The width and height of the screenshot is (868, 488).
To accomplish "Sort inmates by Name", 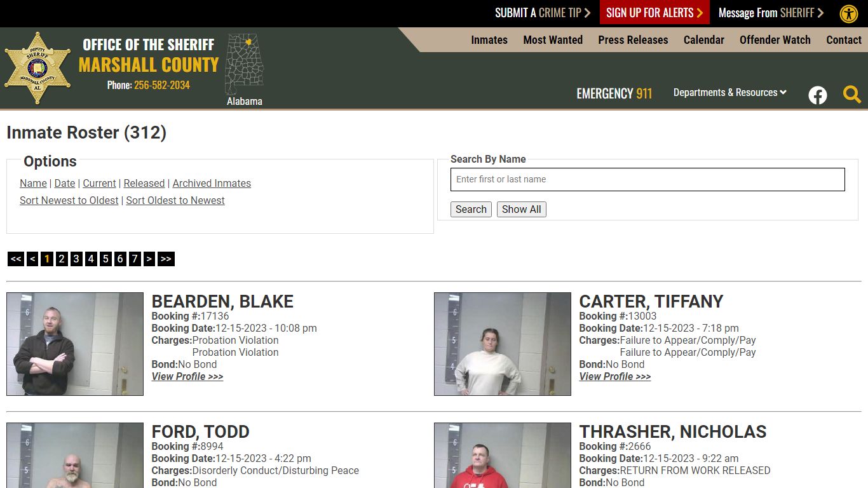I will pos(33,183).
